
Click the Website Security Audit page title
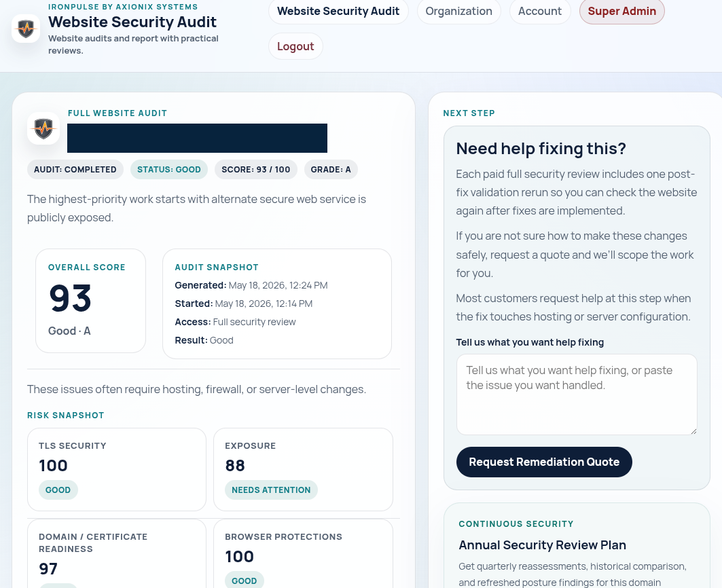click(x=132, y=22)
